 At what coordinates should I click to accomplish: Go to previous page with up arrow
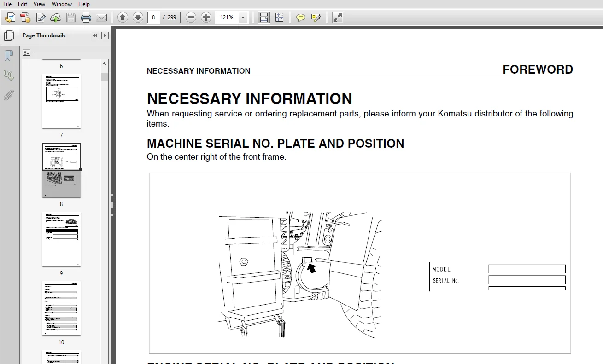pyautogui.click(x=123, y=17)
